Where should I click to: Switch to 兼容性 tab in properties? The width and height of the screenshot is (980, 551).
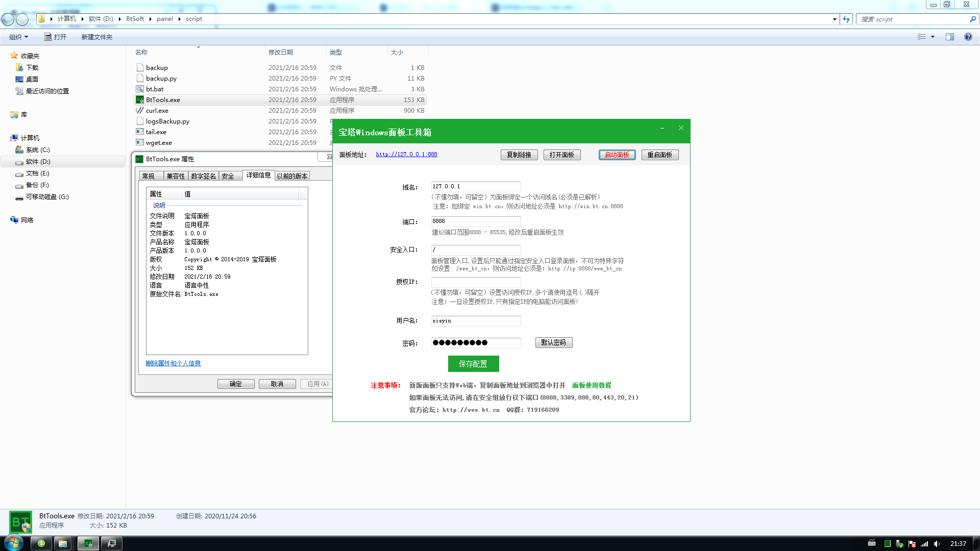pyautogui.click(x=176, y=176)
